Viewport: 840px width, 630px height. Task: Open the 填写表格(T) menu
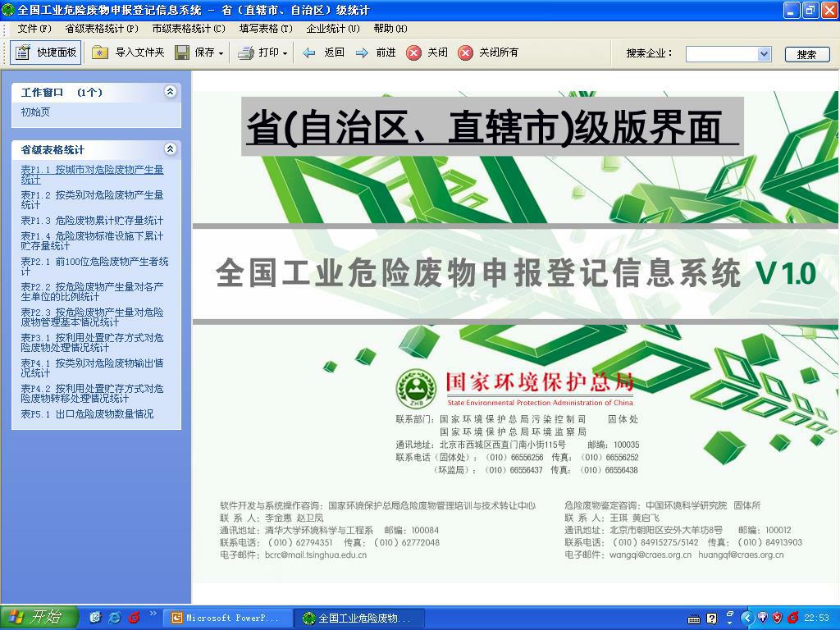(266, 29)
